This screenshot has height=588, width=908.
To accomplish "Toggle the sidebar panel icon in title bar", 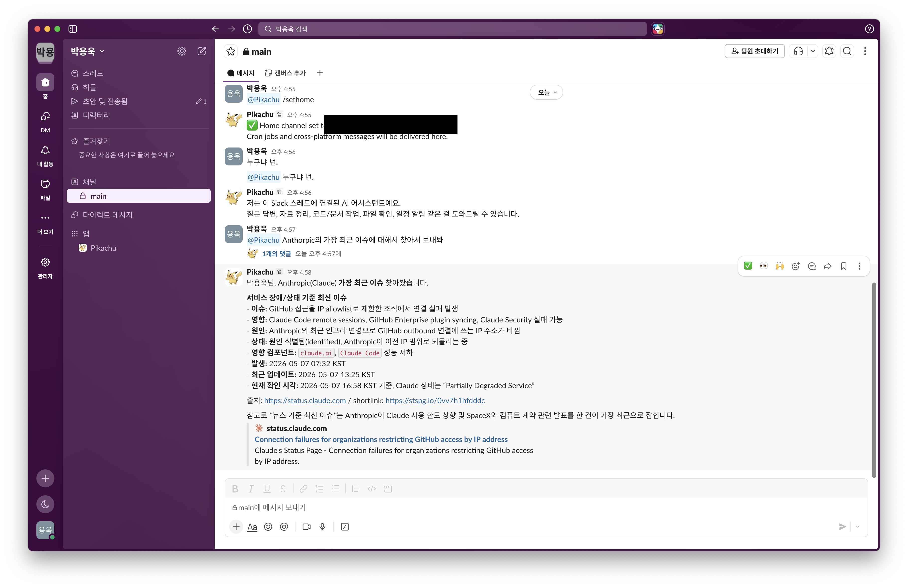I will (x=73, y=29).
